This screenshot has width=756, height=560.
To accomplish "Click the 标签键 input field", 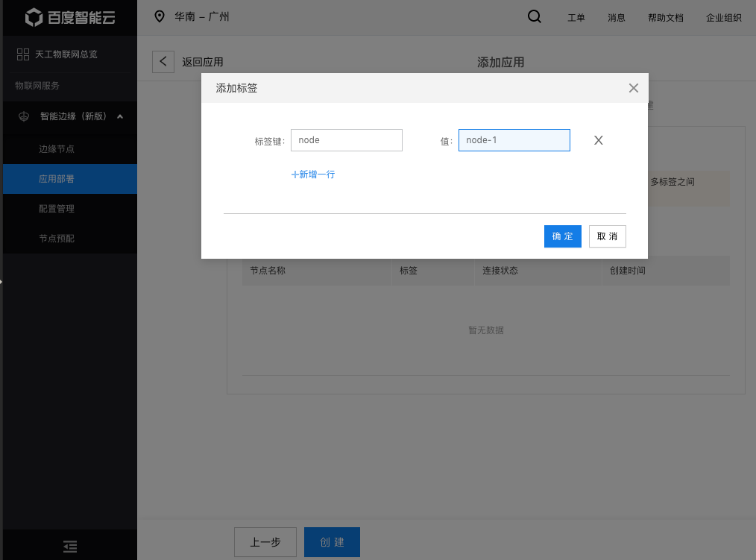I will coord(347,140).
